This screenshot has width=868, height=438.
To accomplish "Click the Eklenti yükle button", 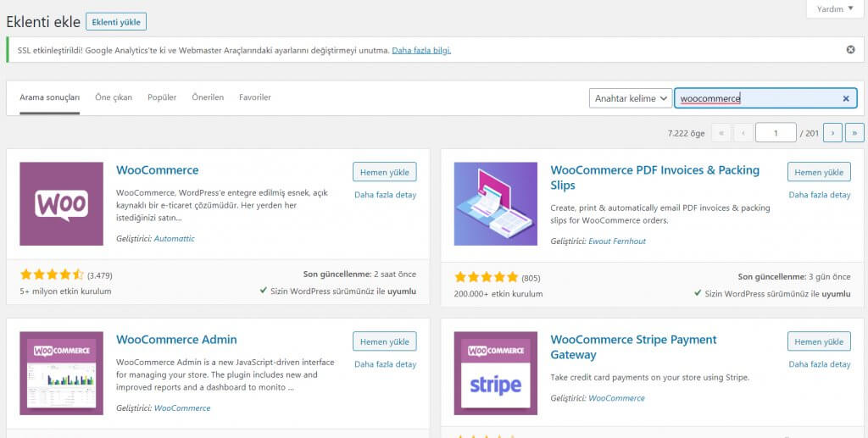I will pos(116,22).
